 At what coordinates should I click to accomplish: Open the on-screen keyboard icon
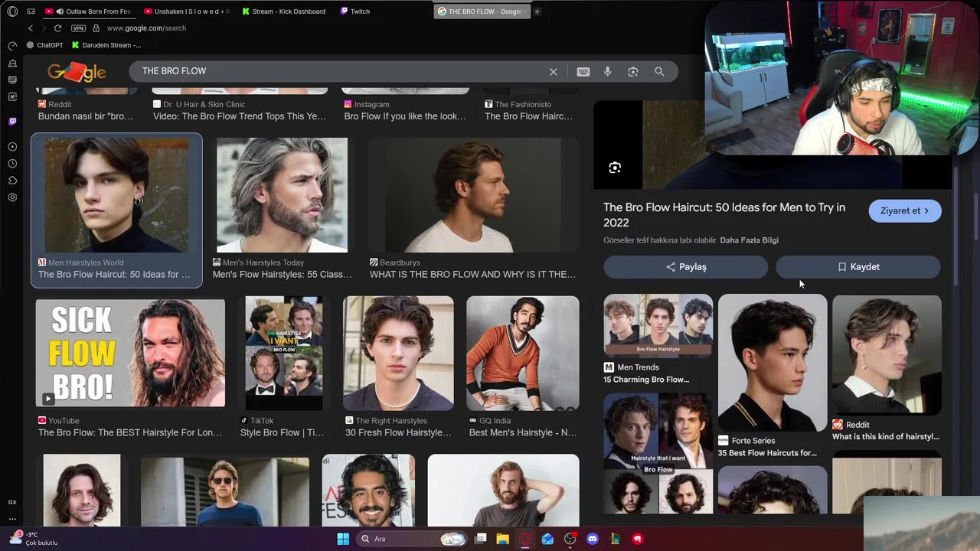point(583,72)
